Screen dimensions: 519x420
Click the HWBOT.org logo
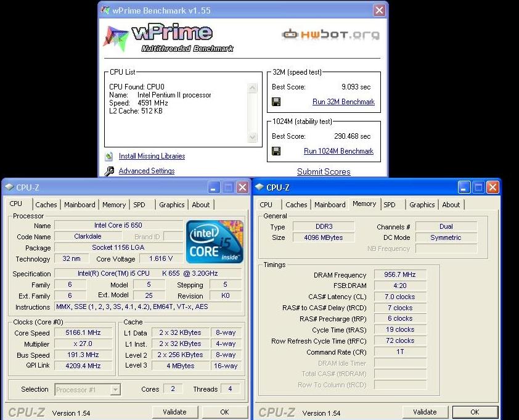[x=330, y=34]
